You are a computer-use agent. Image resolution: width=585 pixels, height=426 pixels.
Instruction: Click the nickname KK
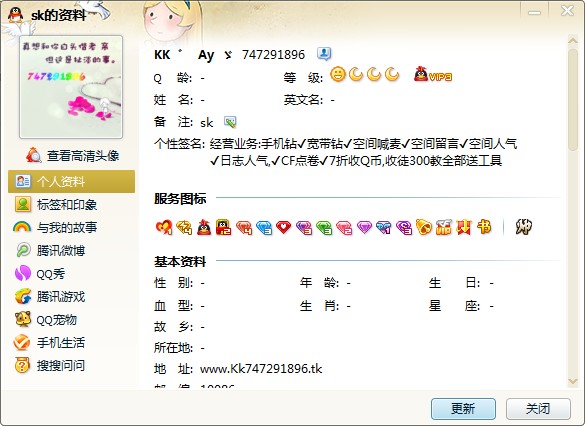pos(162,55)
